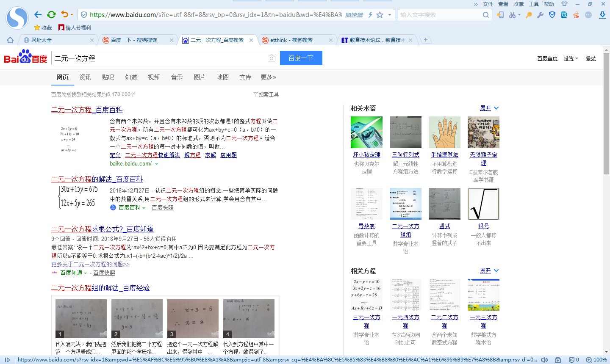Open the dropdown arrow beside 百度知道 source
The height and width of the screenshot is (364, 610).
(x=85, y=273)
